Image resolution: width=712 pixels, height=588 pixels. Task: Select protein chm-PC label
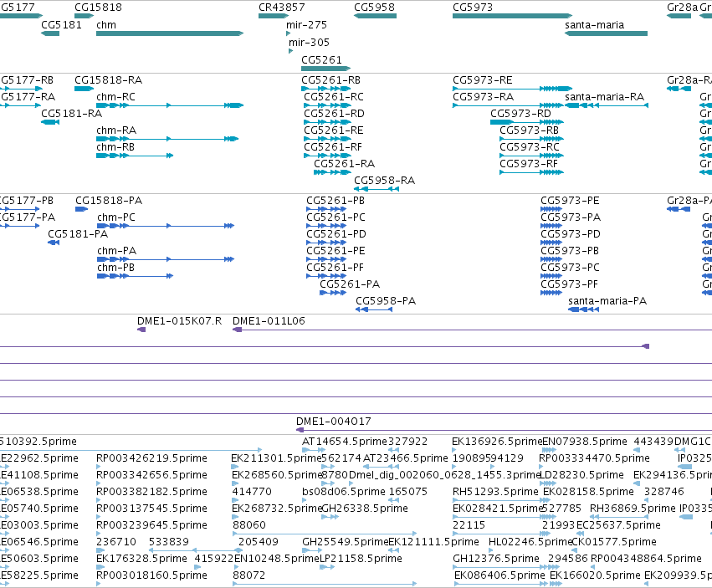[x=116, y=217]
